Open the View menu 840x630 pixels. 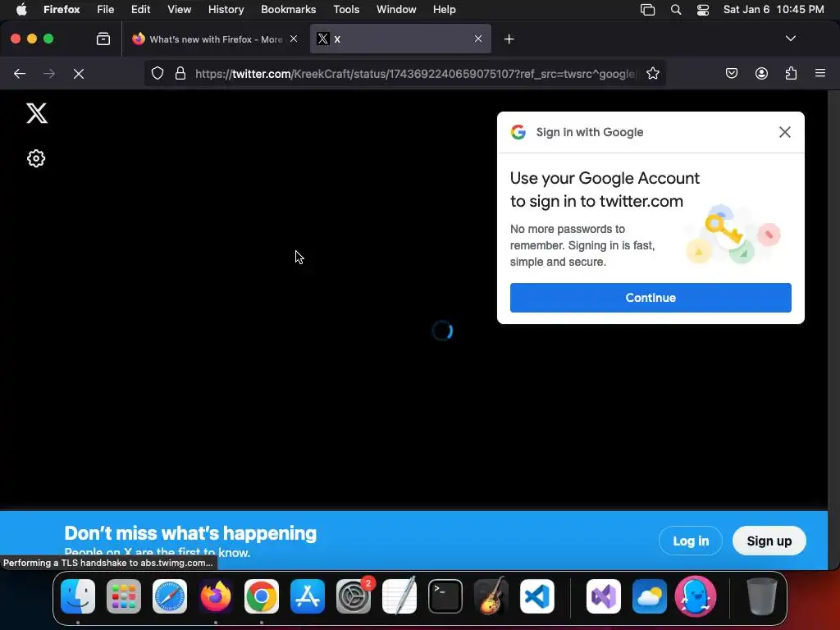tap(179, 10)
